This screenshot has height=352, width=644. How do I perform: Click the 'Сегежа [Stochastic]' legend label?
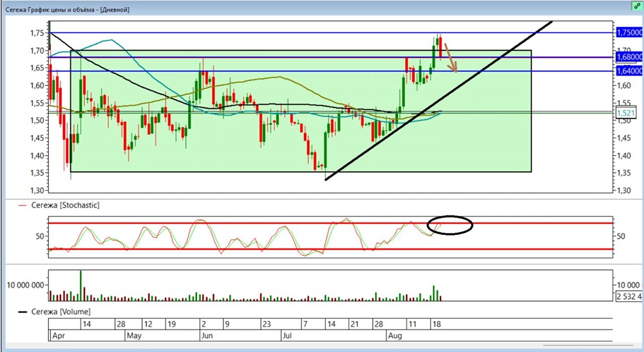point(65,205)
